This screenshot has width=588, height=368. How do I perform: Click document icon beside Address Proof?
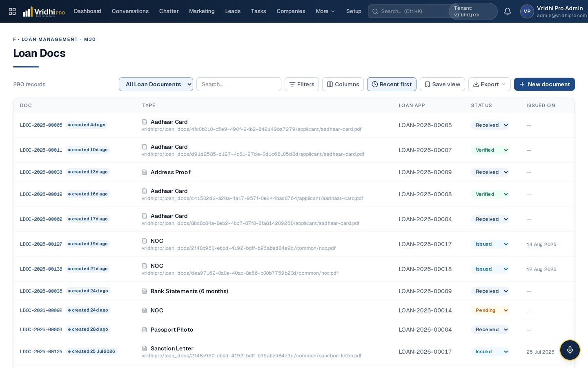click(x=145, y=172)
